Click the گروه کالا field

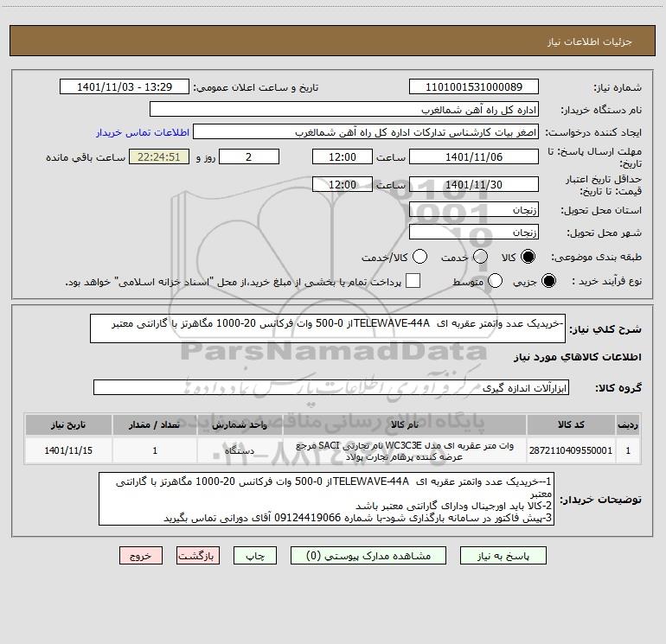point(331,387)
